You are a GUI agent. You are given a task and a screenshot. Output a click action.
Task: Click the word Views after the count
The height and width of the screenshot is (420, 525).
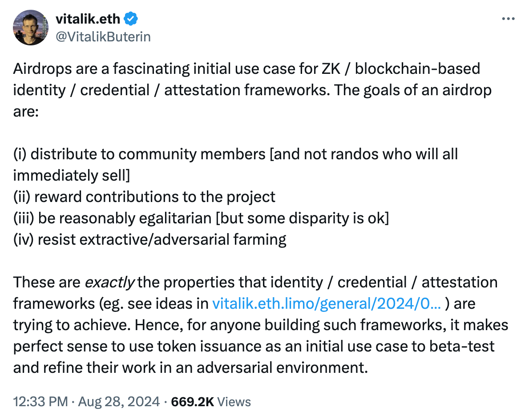[x=235, y=402]
